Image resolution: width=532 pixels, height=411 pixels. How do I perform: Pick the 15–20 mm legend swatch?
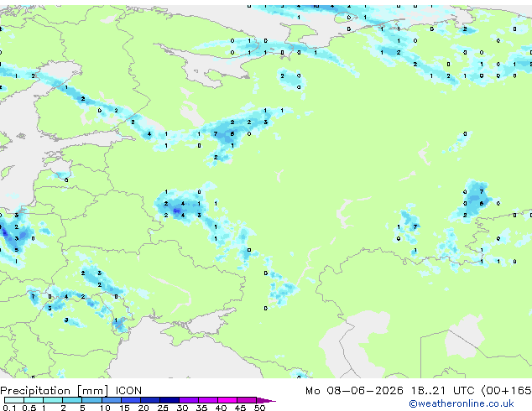tap(131, 400)
